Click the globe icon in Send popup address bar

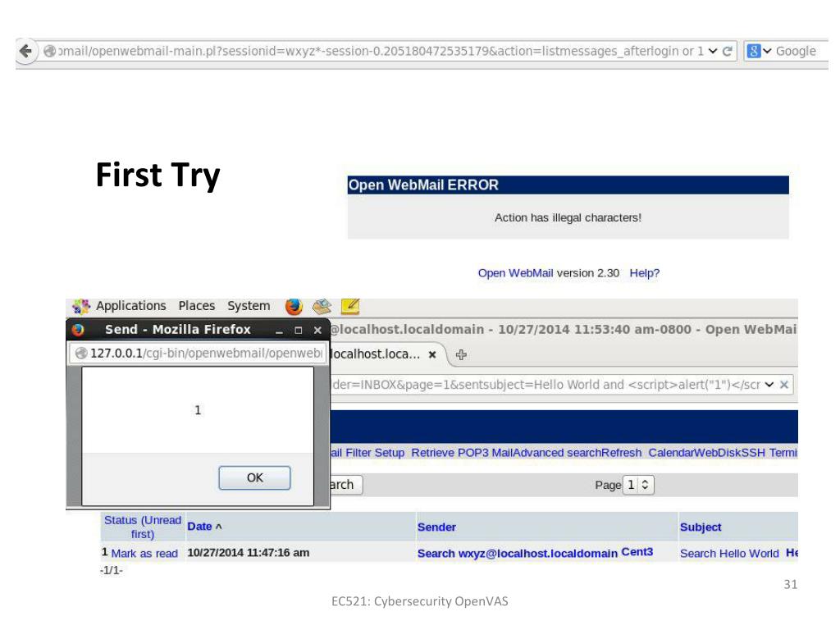point(81,353)
